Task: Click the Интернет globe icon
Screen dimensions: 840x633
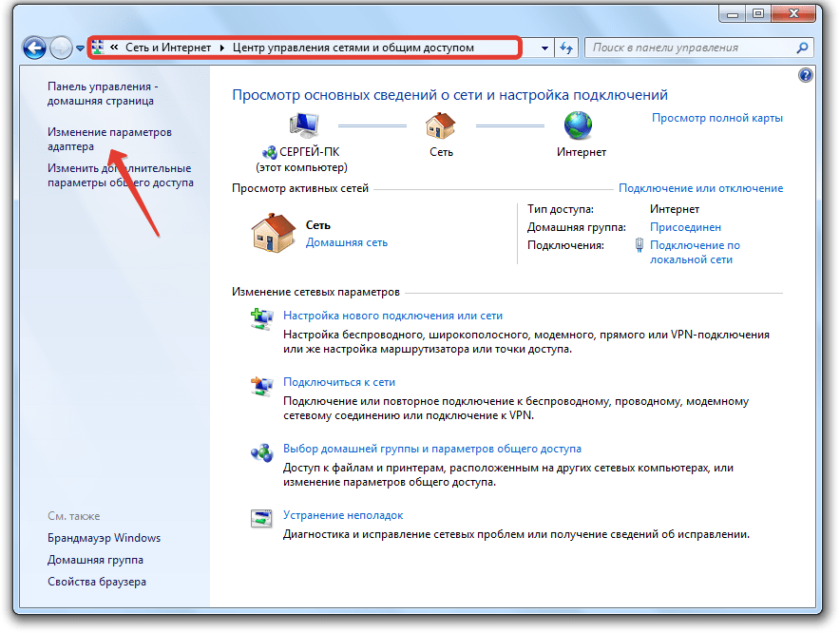Action: [x=577, y=125]
